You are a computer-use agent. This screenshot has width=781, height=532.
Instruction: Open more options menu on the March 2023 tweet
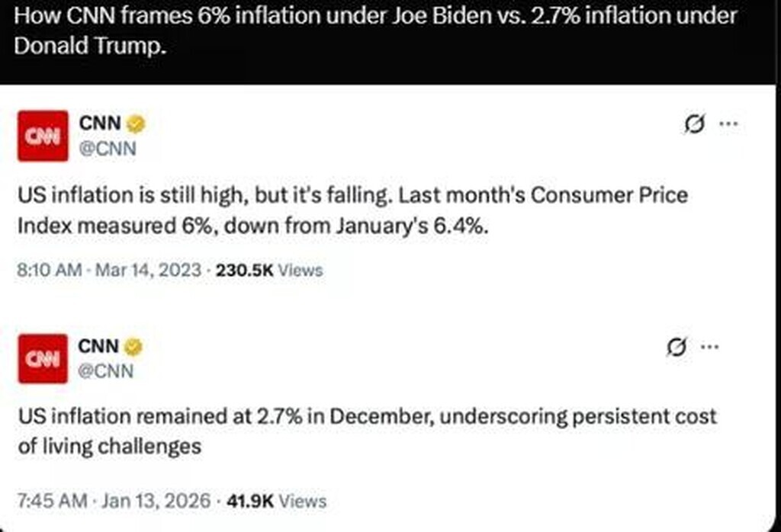[x=729, y=123]
